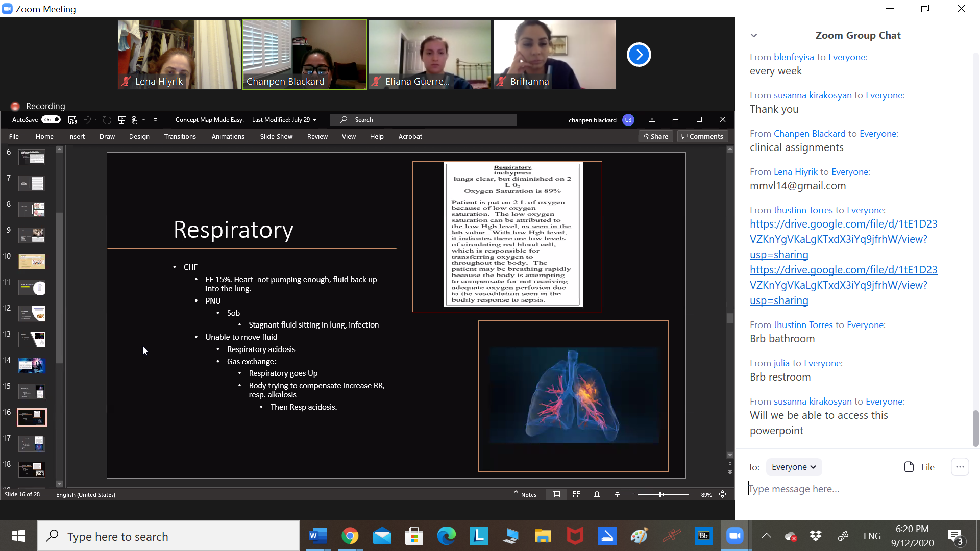Expand Customize Quick Access Toolbar dropdown
This screenshot has height=551, width=980.
[x=155, y=120]
